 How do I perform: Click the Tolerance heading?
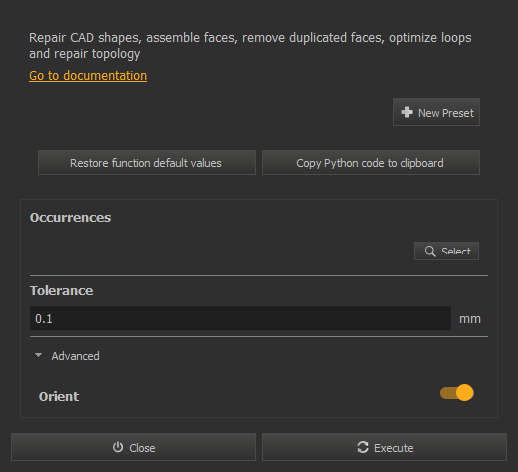[x=61, y=291]
